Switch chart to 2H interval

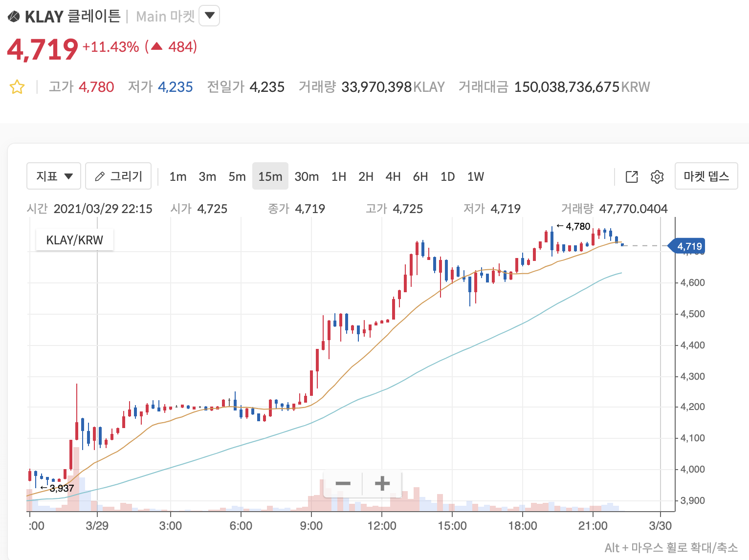coord(366,176)
